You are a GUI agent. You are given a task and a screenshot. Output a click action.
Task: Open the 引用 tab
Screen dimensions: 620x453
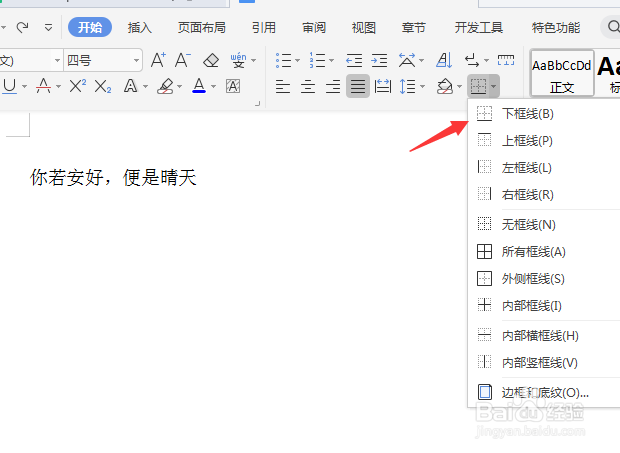264,28
